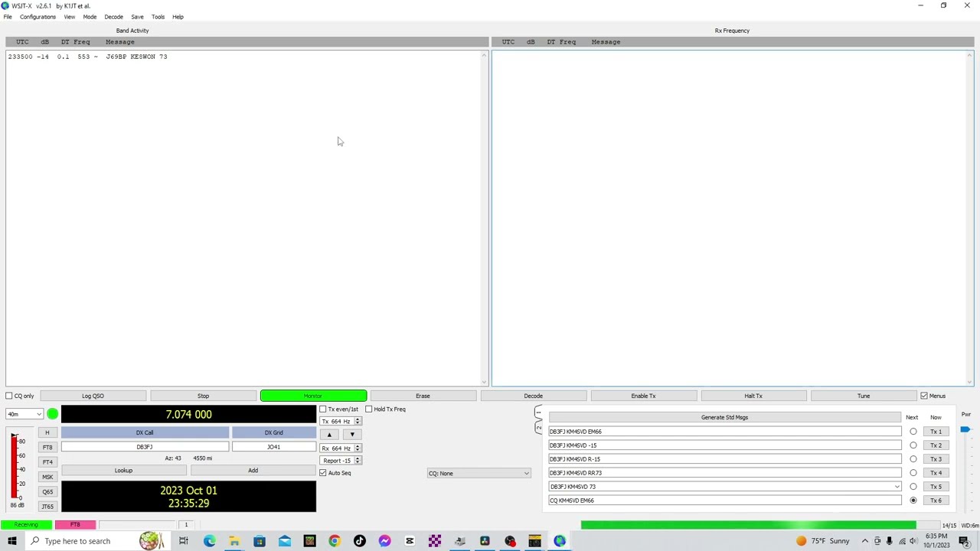Open the notification center icon
Viewport: 980px width, 551px height.
964,541
